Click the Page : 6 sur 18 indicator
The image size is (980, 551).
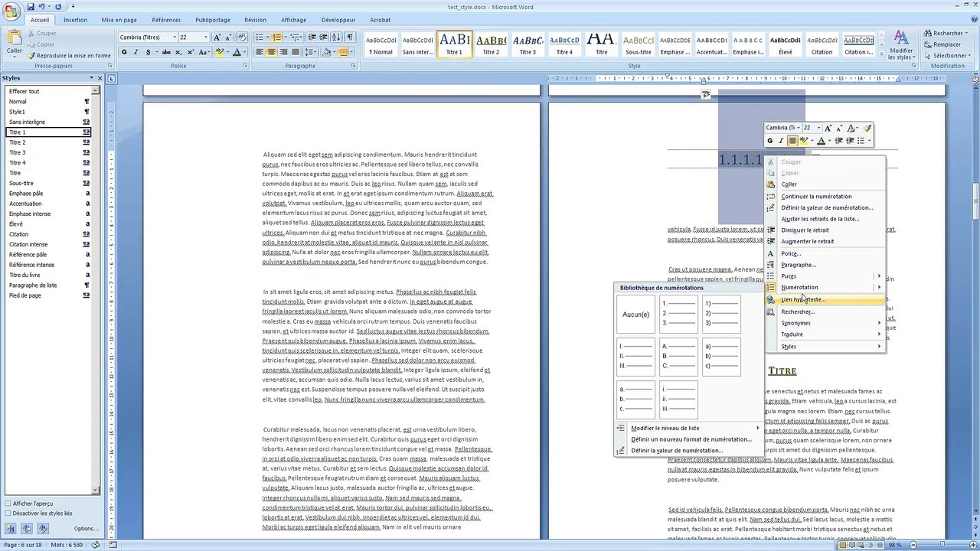(22, 545)
